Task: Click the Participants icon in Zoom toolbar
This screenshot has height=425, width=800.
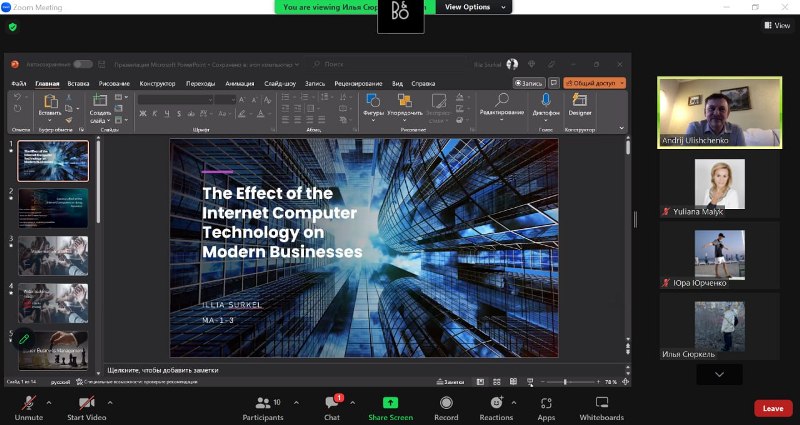Action: (x=262, y=402)
